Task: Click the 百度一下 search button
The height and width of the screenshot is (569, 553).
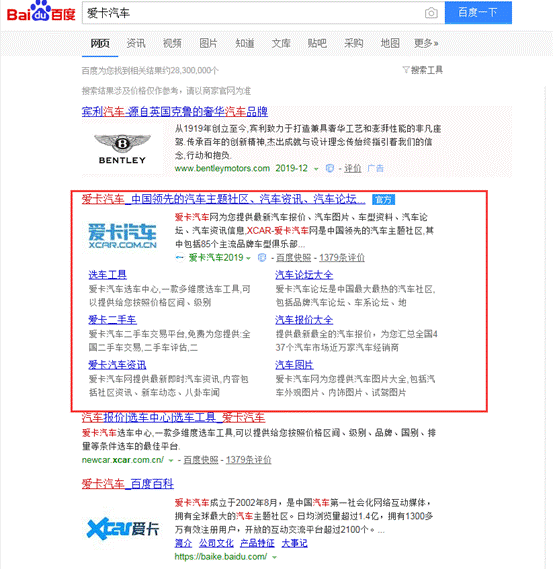Action: tap(478, 13)
